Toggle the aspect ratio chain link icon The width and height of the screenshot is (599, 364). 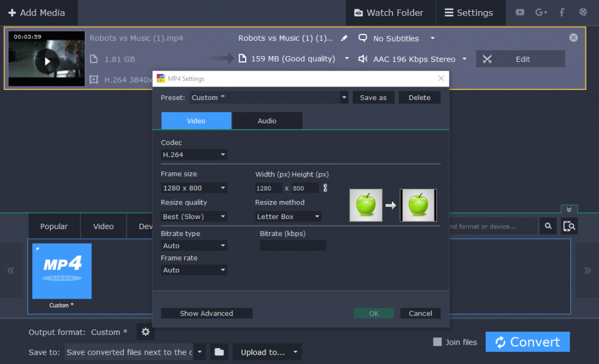coord(325,188)
